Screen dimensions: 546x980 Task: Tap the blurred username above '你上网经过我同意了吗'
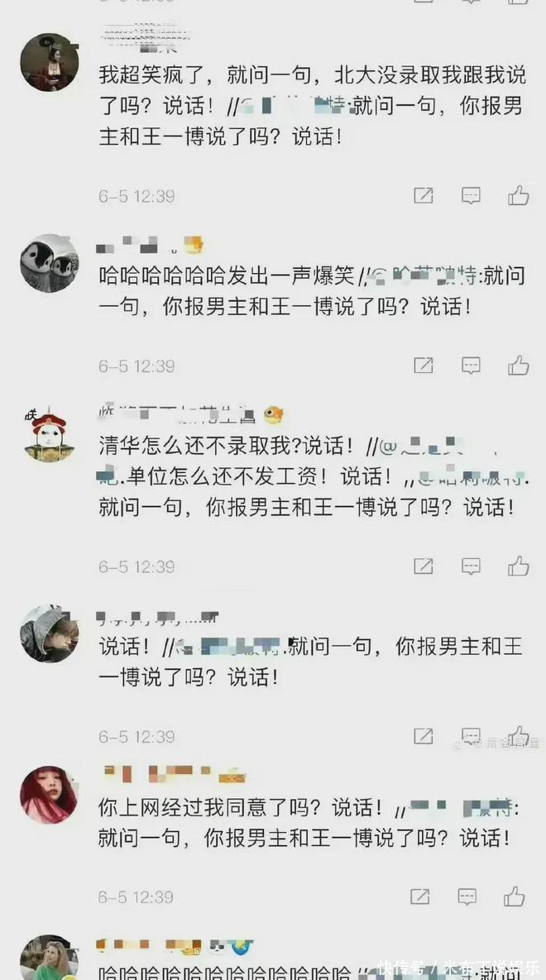pyautogui.click(x=175, y=775)
